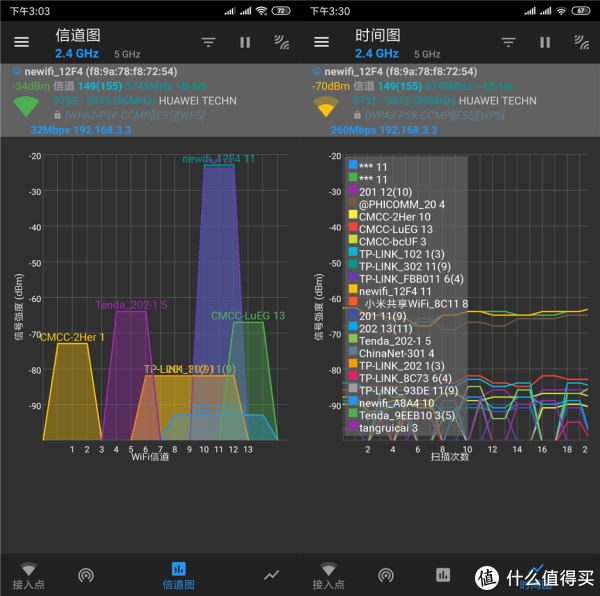Pause scanning on 信道图 screen
Image resolution: width=600 pixels, height=596 pixels.
(245, 43)
